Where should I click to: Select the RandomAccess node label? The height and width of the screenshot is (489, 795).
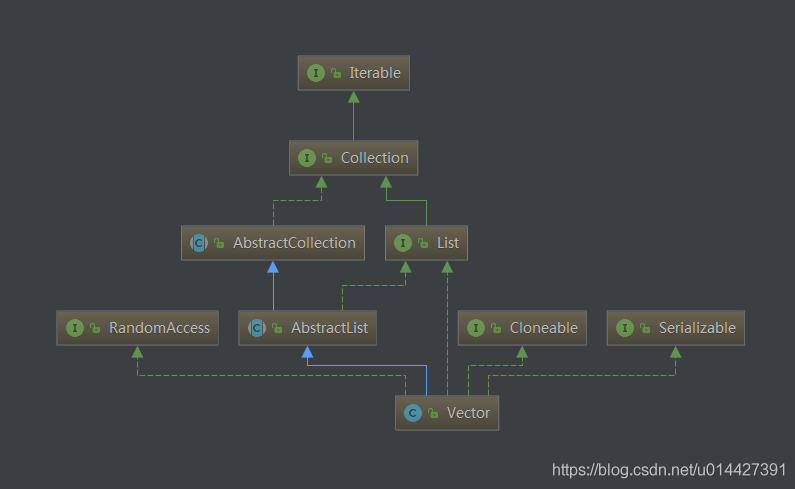click(159, 328)
